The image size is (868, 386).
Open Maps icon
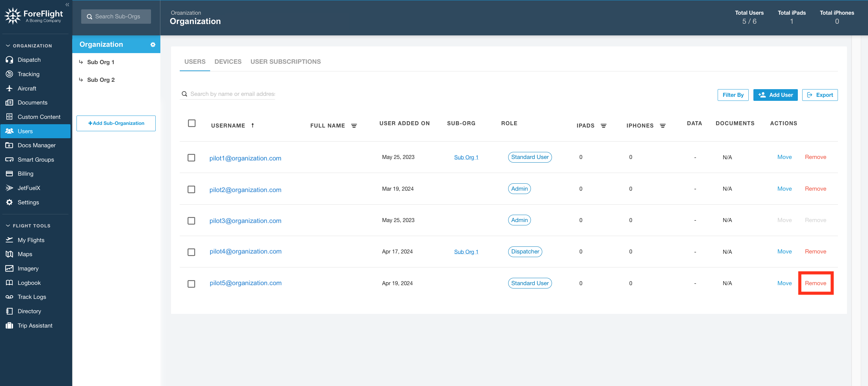(x=9, y=254)
